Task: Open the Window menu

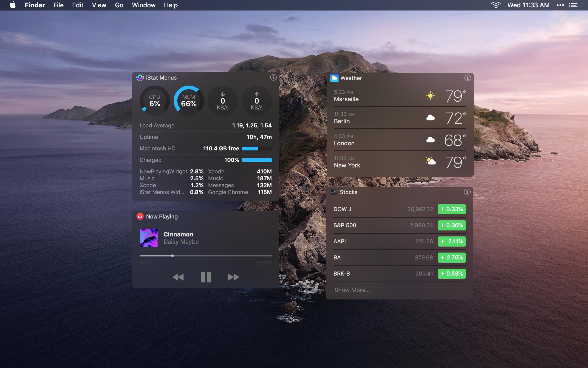Action: (144, 5)
